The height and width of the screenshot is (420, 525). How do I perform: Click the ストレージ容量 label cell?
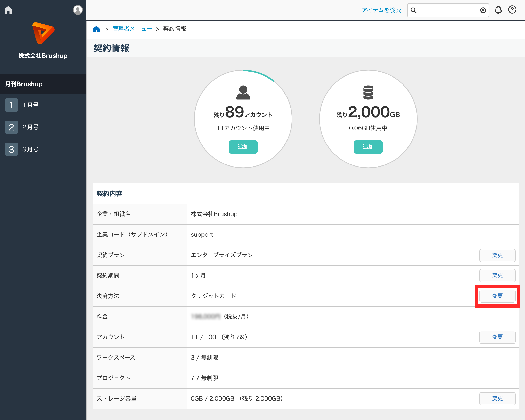140,399
